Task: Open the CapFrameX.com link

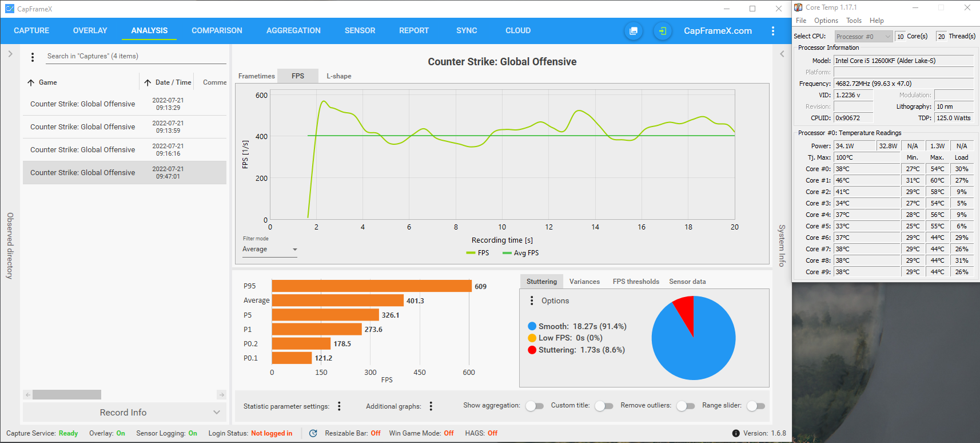Action: tap(718, 31)
